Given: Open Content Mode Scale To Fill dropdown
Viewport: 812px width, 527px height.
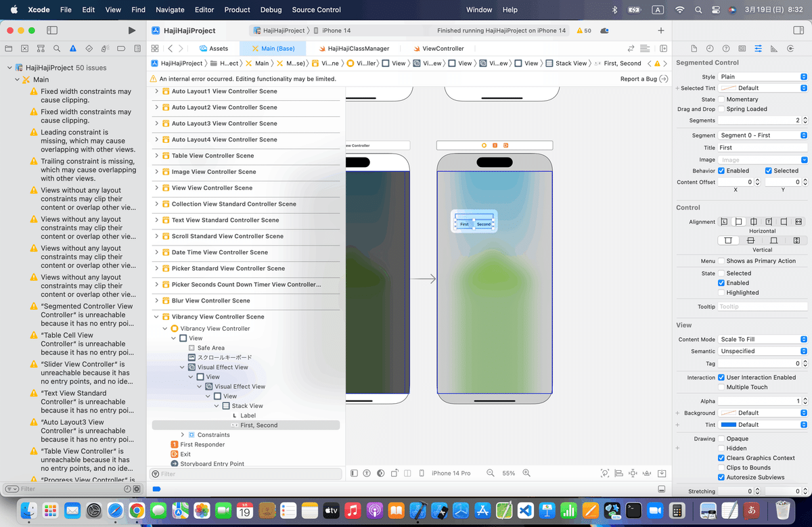Looking at the screenshot, I should point(763,340).
